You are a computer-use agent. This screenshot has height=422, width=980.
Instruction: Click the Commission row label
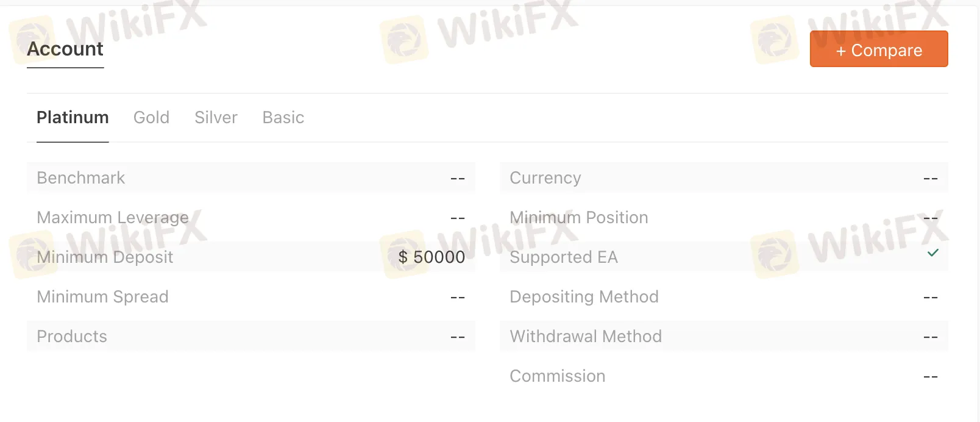(557, 376)
